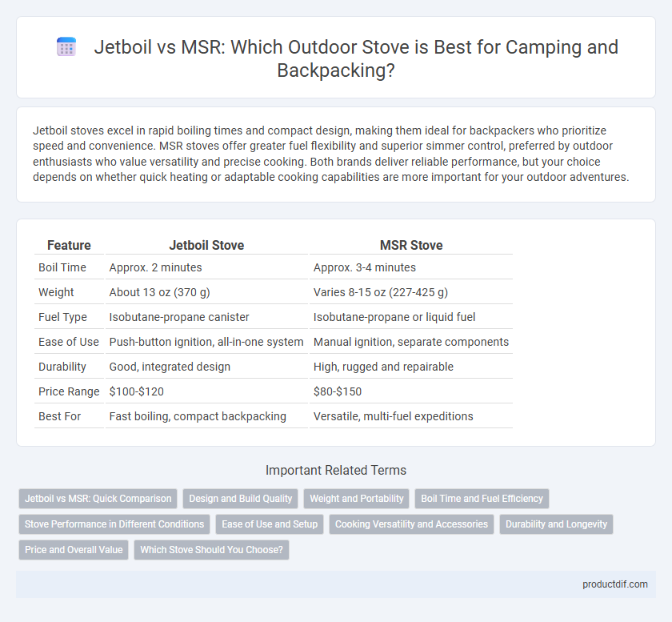Click the article title heading
Viewport: 672px width, 622px height.
356,58
